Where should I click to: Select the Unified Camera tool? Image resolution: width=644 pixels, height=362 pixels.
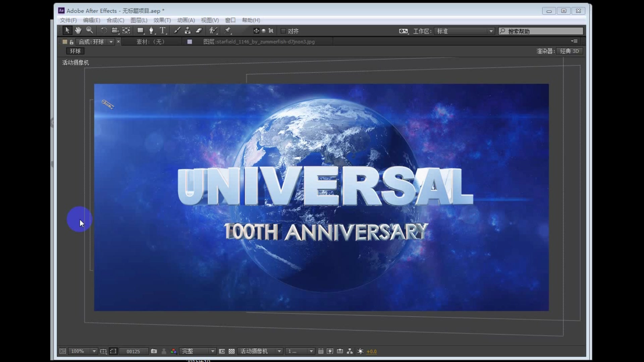115,31
